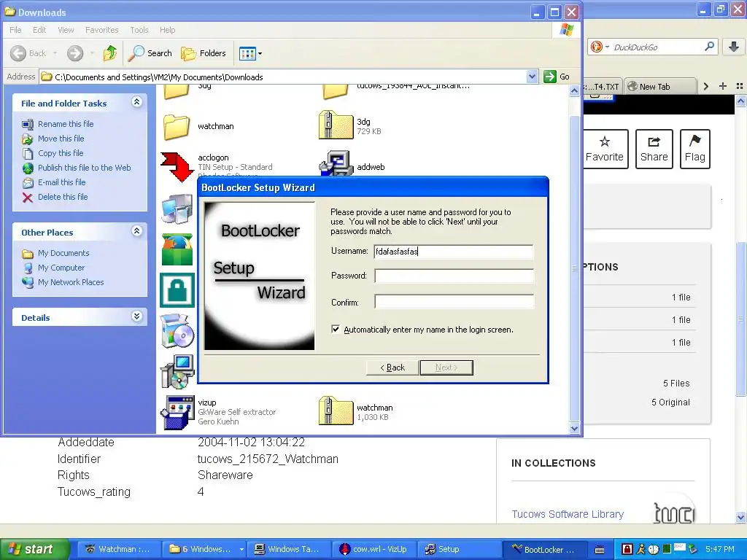The height and width of the screenshot is (560, 747).
Task: Go Back in BootLocker Setup Wizard
Action: [x=392, y=367]
